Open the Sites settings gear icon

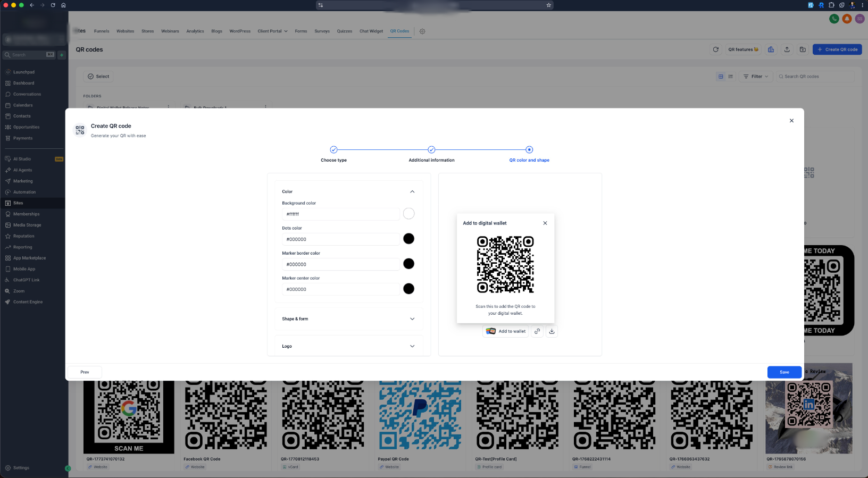coord(422,31)
